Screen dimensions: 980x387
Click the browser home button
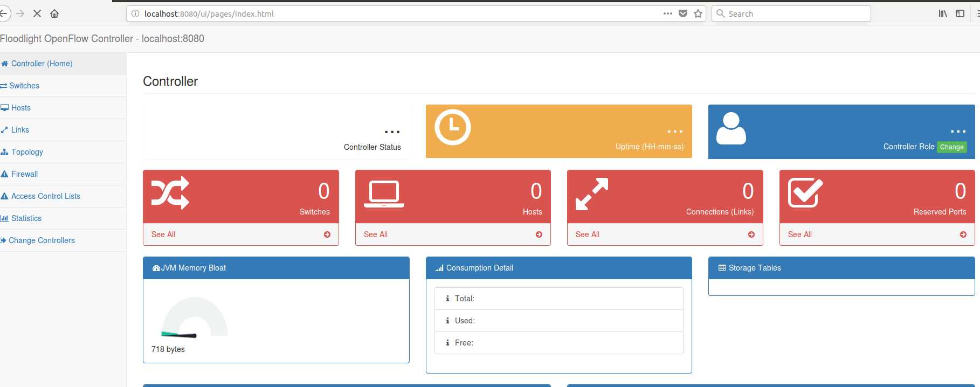click(54, 13)
